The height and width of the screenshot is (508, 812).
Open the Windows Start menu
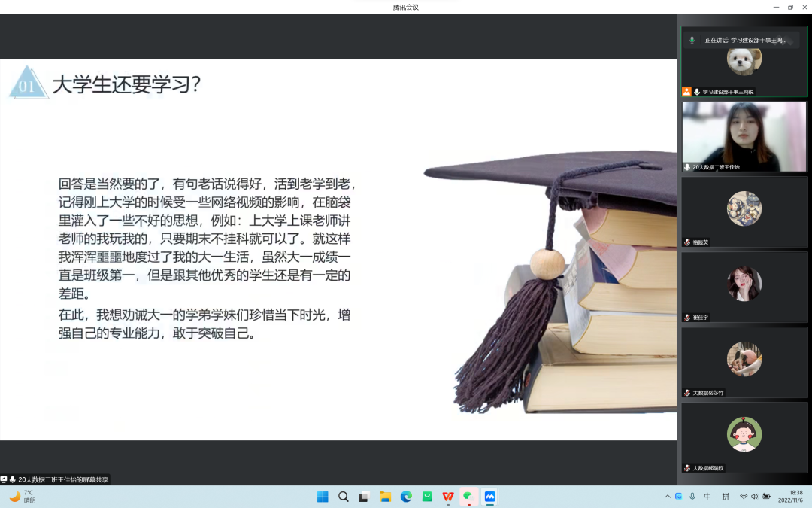point(323,497)
